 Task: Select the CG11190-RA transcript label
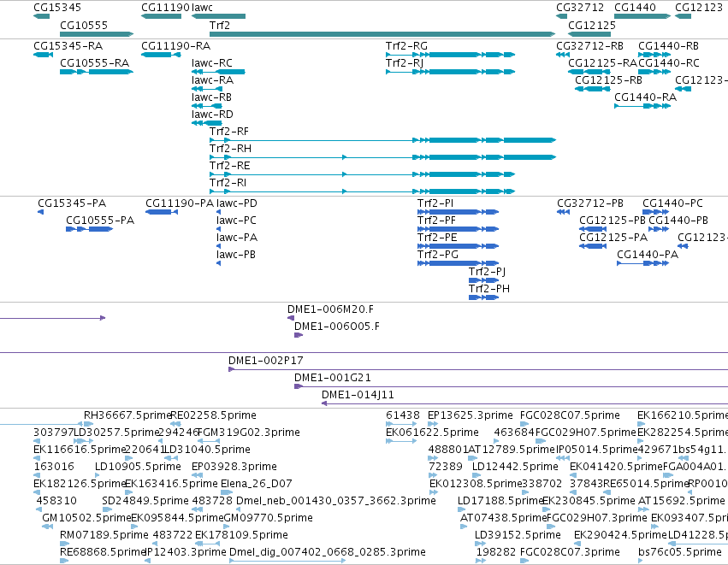pos(176,46)
